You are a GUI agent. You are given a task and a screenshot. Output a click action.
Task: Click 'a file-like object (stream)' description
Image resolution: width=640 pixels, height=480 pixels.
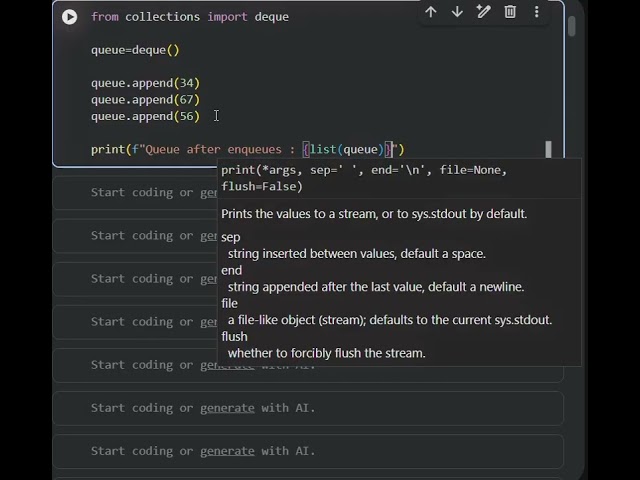coord(297,320)
